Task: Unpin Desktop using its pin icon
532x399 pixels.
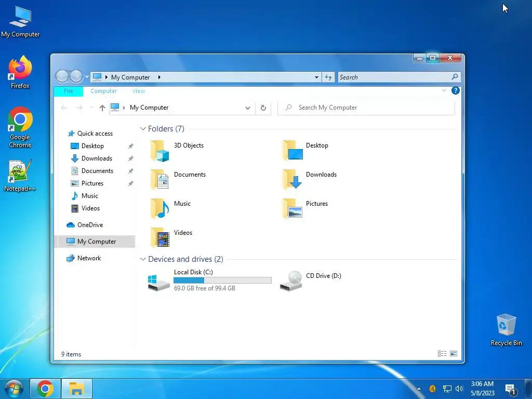Action: click(130, 146)
